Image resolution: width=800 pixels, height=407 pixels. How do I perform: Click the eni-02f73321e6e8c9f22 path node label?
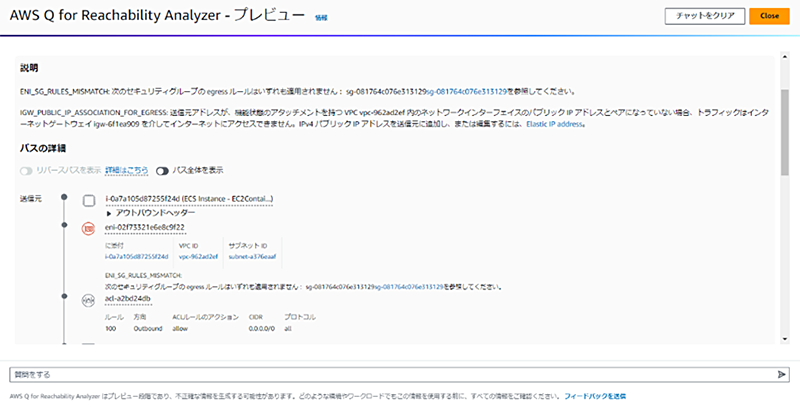tap(145, 227)
